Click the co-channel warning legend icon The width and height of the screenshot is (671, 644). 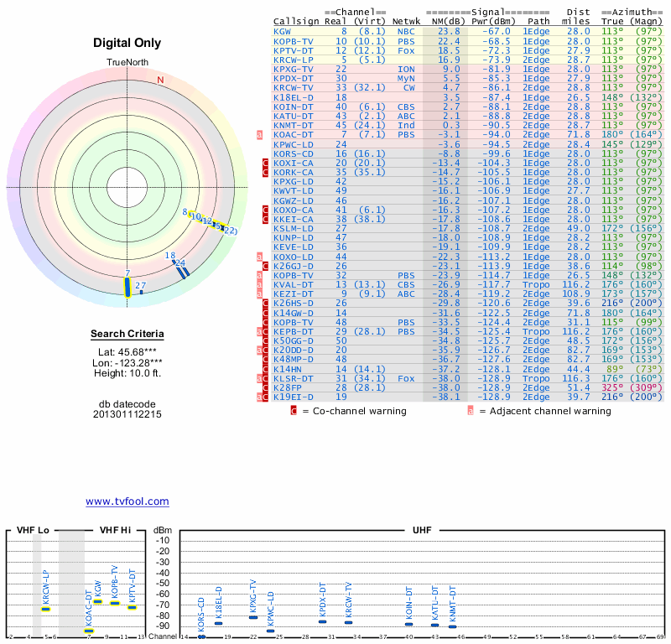(294, 411)
